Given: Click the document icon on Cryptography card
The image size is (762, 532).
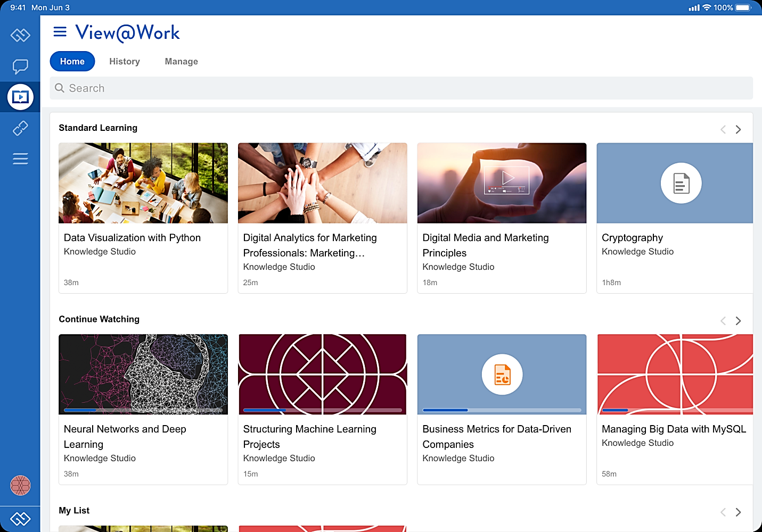Looking at the screenshot, I should coord(681,183).
